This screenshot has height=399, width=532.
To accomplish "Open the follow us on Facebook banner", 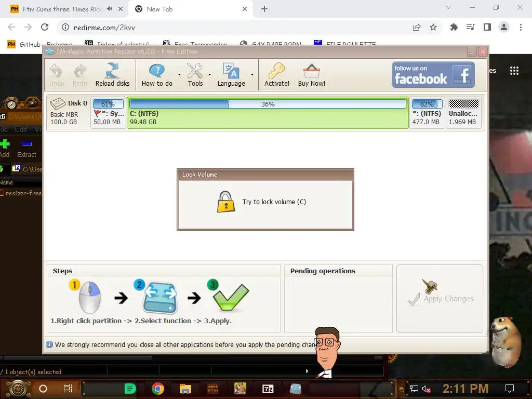I will [433, 75].
